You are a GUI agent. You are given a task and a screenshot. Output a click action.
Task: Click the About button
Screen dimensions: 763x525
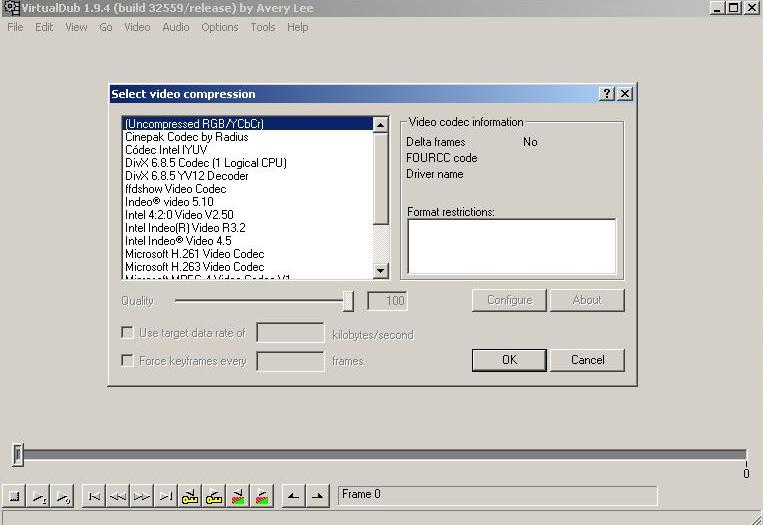[x=587, y=300]
